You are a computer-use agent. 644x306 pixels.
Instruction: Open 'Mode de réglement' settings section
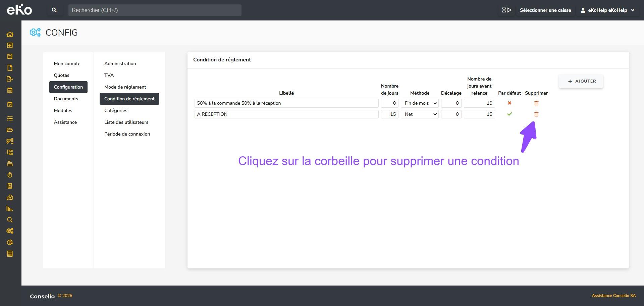[125, 87]
